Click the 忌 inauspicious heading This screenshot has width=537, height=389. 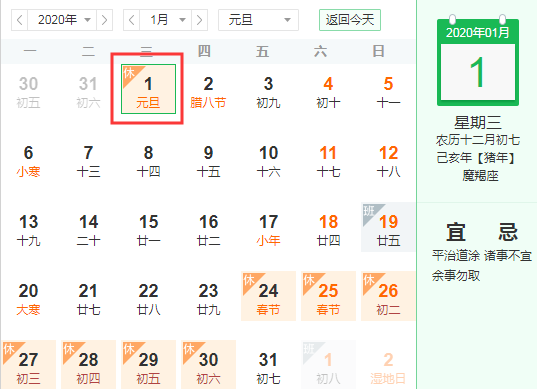point(508,232)
